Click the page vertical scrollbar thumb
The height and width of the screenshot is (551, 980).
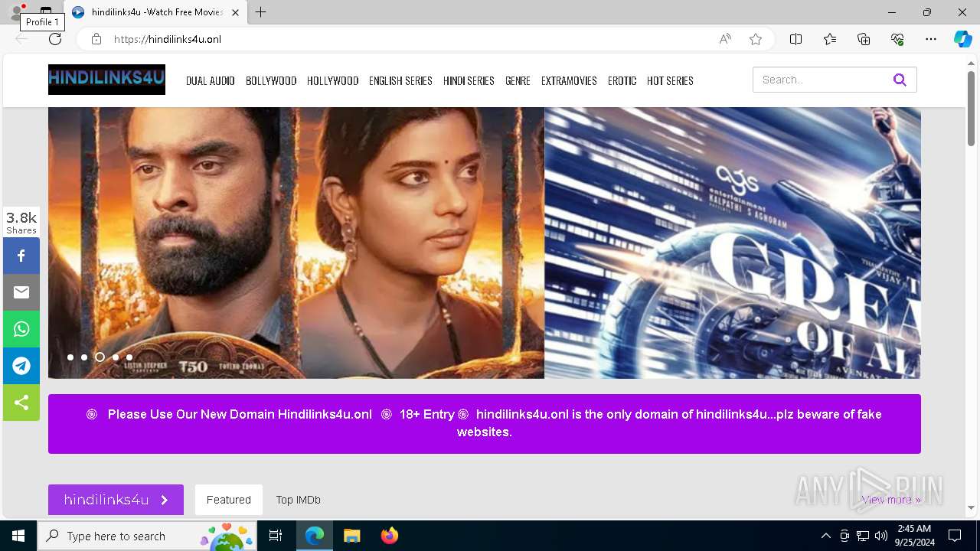coord(971,108)
